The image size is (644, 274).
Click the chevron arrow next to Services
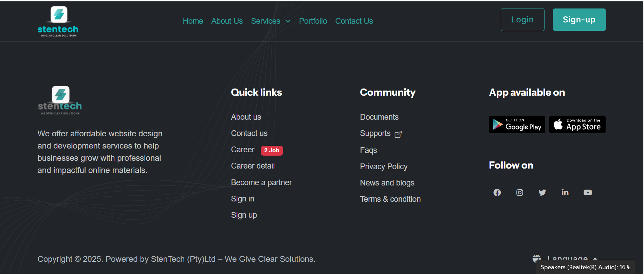point(288,21)
